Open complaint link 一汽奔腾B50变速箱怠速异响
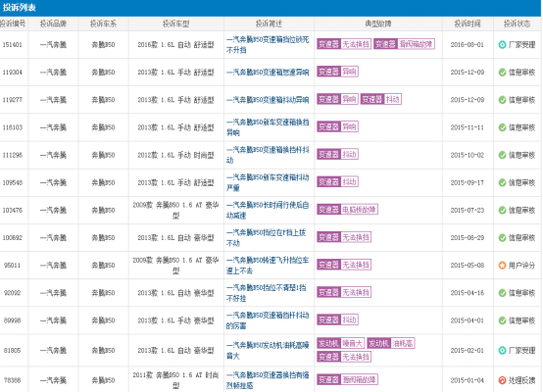Viewport: 543px width, 392px height. coord(268,73)
